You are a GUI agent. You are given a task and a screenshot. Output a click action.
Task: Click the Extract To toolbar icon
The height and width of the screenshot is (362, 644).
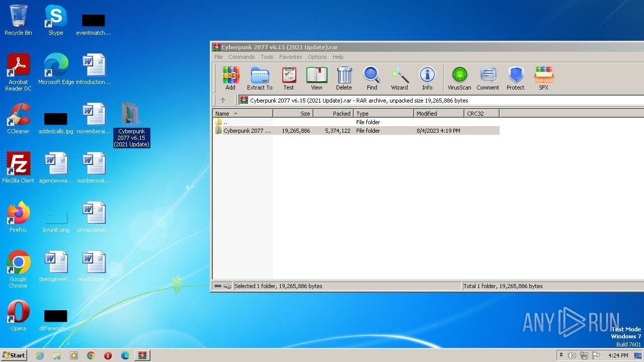(260, 78)
